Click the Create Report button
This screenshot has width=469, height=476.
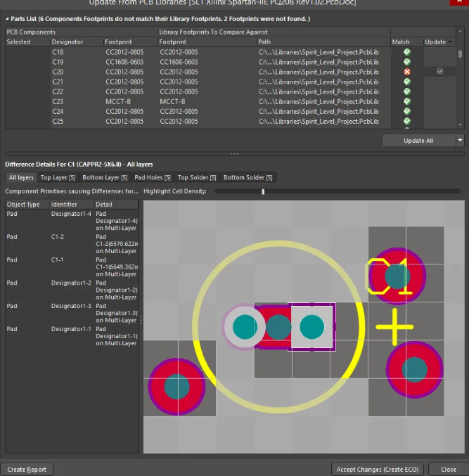27,469
